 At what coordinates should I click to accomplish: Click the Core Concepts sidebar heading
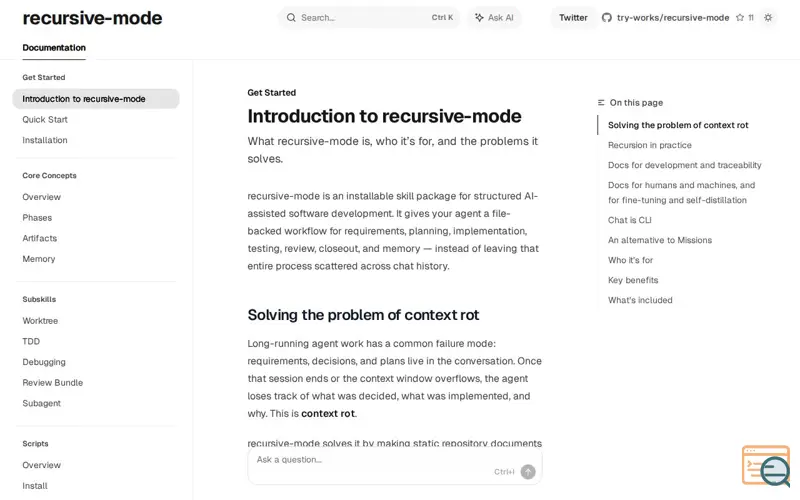tap(49, 176)
